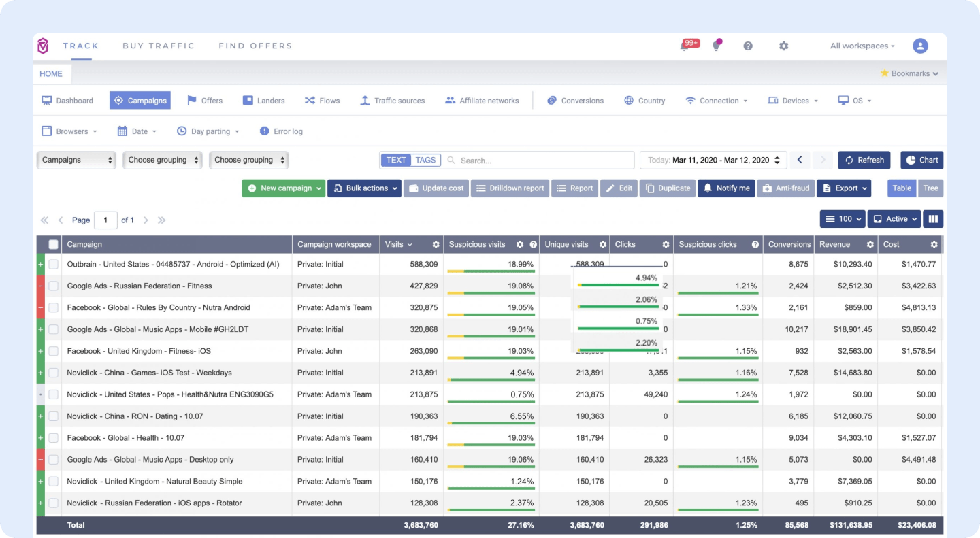Check the Facebook - Global - Health campaign row

pos(53,437)
